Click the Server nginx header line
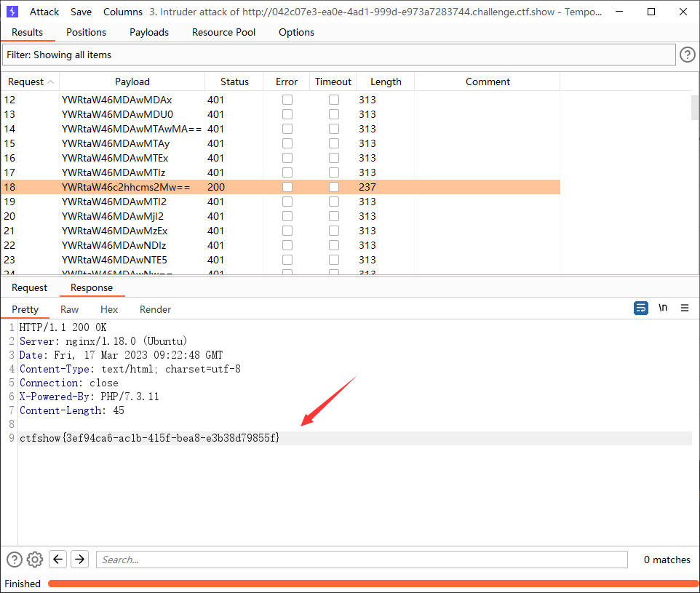This screenshot has width=700, height=593. [x=103, y=341]
